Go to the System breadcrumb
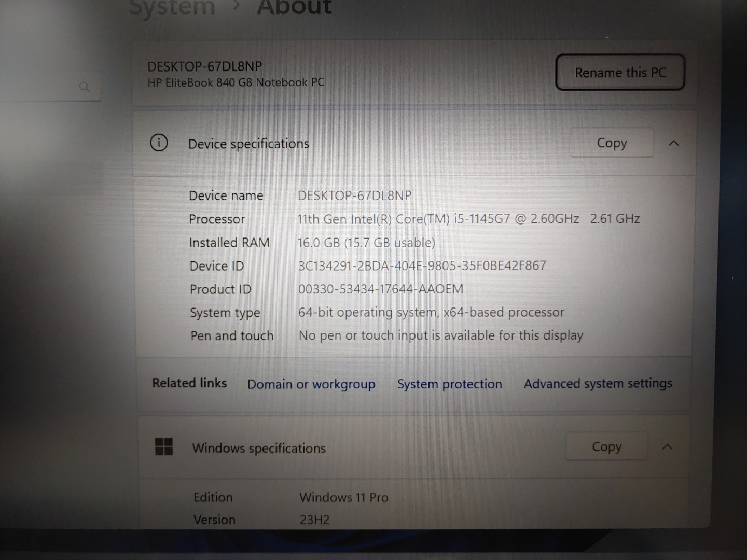This screenshot has height=560, width=747. click(x=172, y=7)
